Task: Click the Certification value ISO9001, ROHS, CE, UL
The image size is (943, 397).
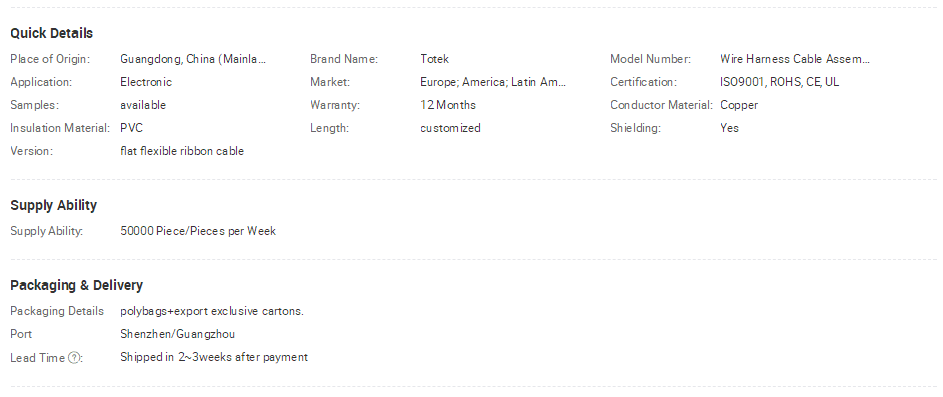Action: point(779,82)
